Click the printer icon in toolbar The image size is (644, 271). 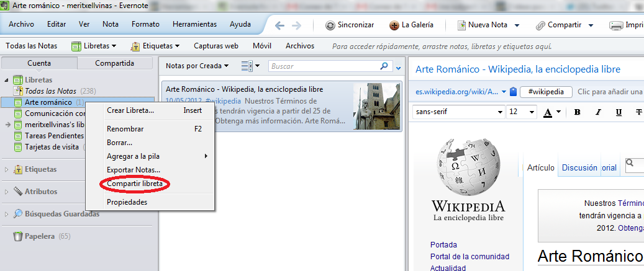click(x=617, y=25)
